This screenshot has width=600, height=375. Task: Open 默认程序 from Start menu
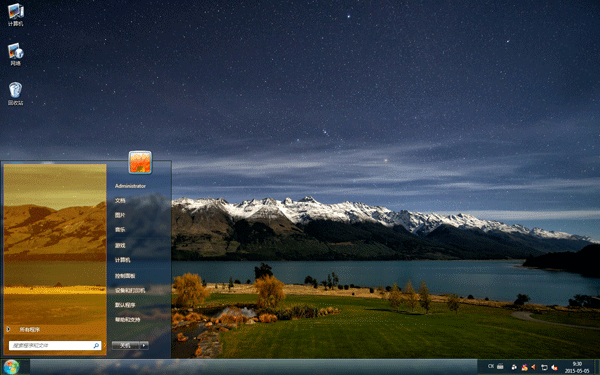[125, 305]
